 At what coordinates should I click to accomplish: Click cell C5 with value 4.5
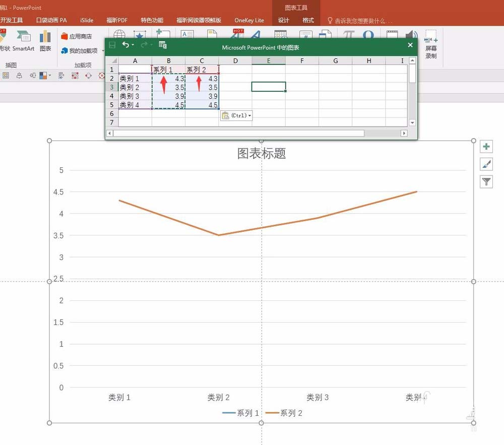pyautogui.click(x=202, y=105)
